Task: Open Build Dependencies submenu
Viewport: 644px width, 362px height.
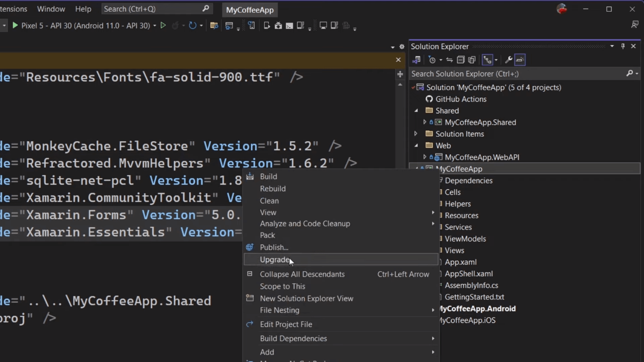Action: pyautogui.click(x=341, y=339)
